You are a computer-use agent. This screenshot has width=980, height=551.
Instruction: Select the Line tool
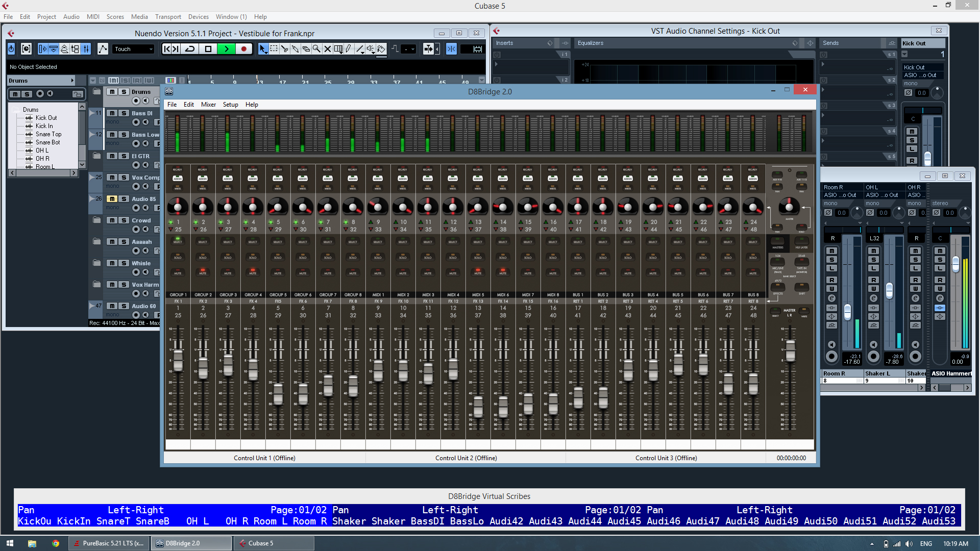(x=360, y=49)
